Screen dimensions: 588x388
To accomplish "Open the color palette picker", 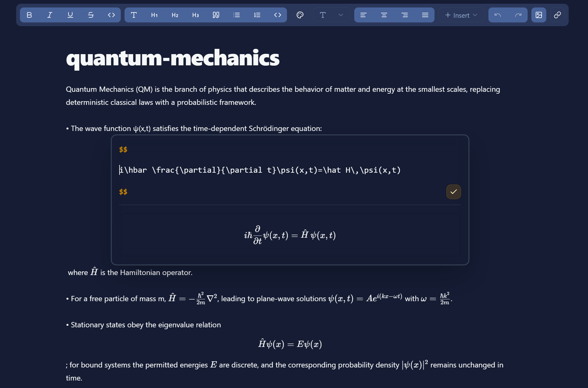I will click(300, 15).
